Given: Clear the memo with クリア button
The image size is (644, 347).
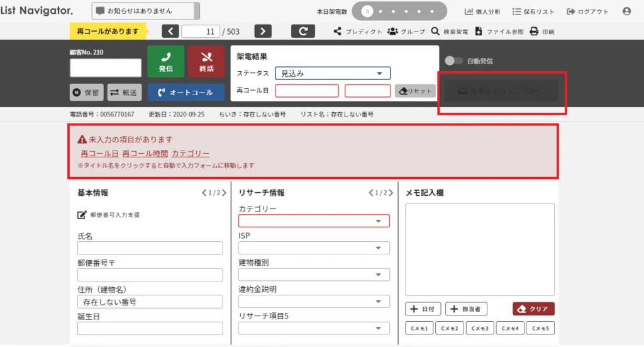Looking at the screenshot, I should [533, 309].
